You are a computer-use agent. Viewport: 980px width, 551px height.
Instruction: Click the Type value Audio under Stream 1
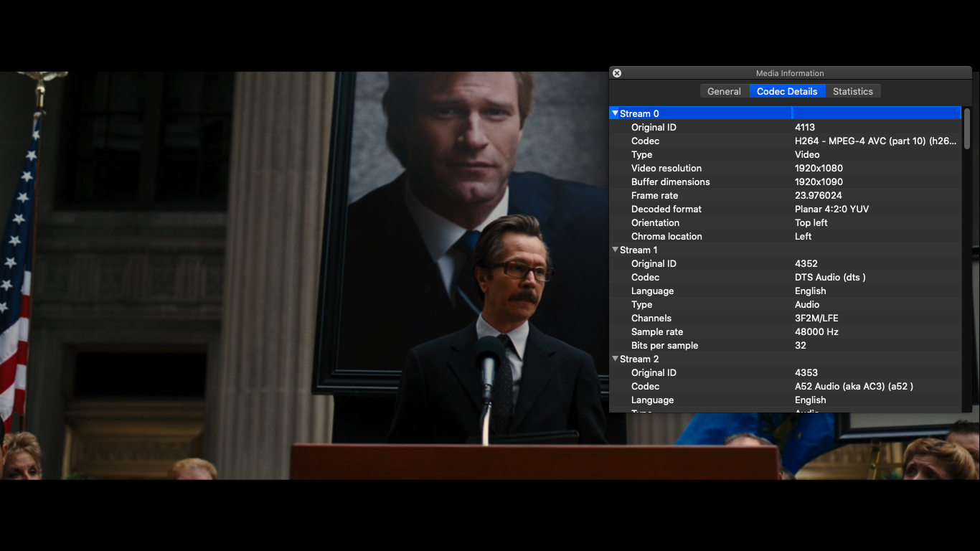point(807,304)
